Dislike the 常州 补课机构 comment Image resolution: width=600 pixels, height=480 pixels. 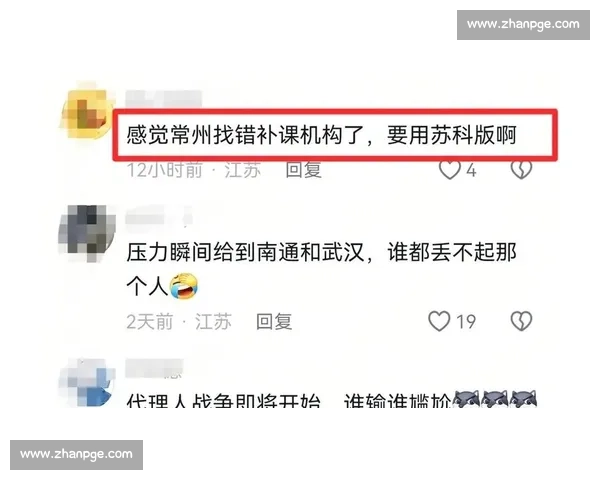click(522, 170)
